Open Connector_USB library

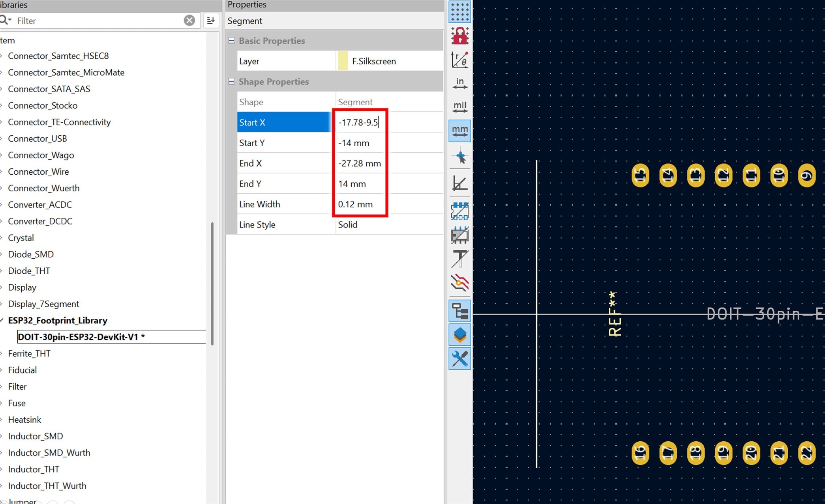[x=37, y=138]
